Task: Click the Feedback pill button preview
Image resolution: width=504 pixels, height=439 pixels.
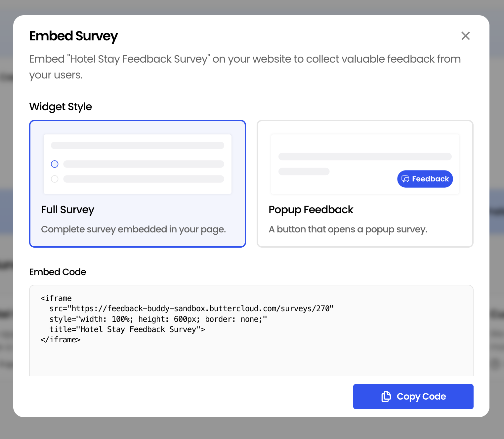Action: [425, 179]
